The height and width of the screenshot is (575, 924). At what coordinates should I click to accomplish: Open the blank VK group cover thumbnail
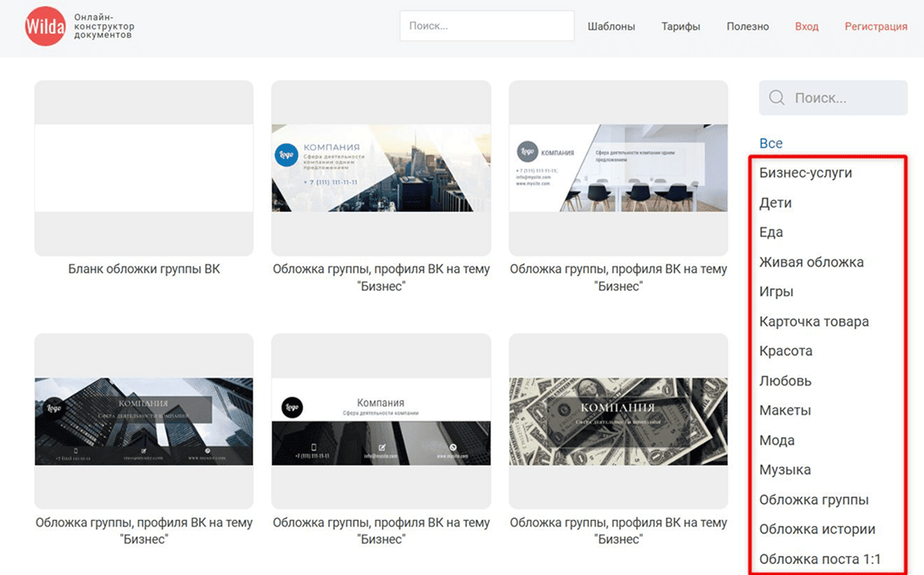[144, 168]
